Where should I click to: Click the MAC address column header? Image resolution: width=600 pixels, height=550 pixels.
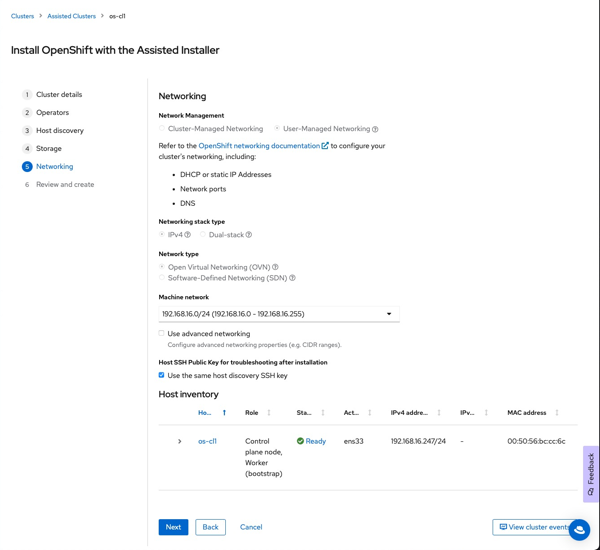(527, 413)
